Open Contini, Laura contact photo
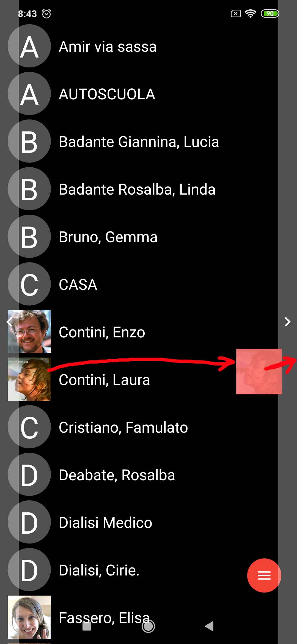The height and width of the screenshot is (644, 297). (29, 379)
